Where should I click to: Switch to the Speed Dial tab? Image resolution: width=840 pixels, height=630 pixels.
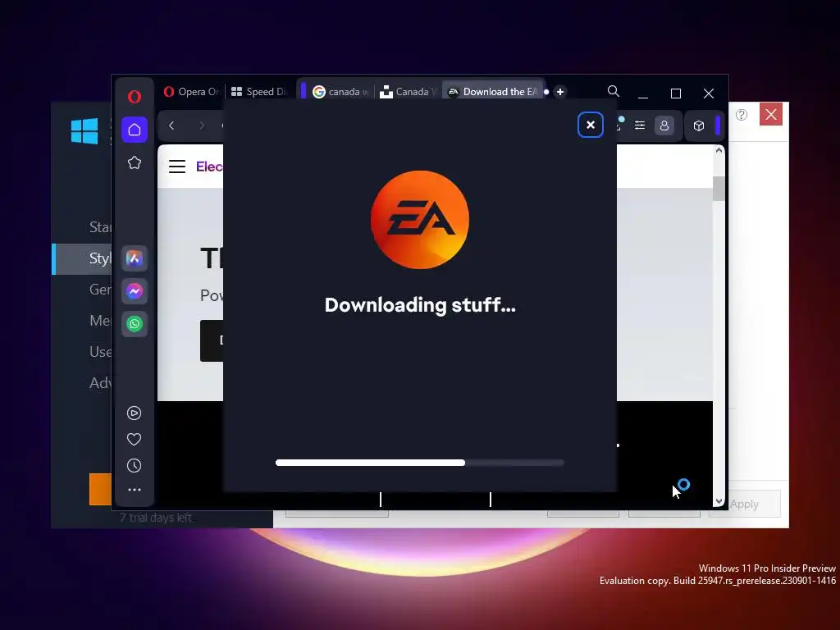(258, 92)
